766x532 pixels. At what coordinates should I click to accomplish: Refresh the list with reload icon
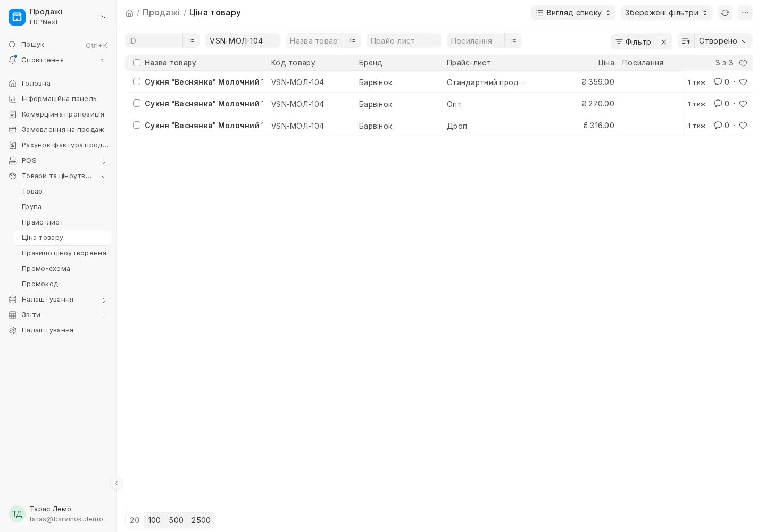(x=725, y=13)
